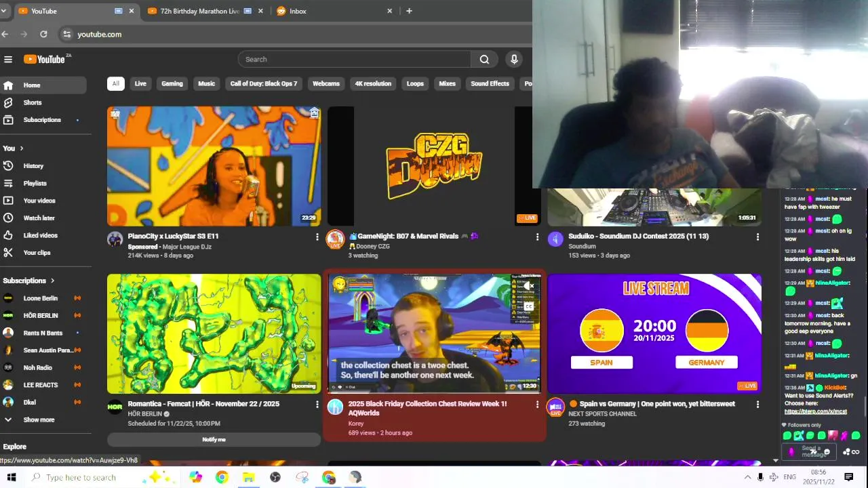Screen dimensions: 868x488
Task: Reload the page with the browser refresh icon
Action: coord(43,34)
